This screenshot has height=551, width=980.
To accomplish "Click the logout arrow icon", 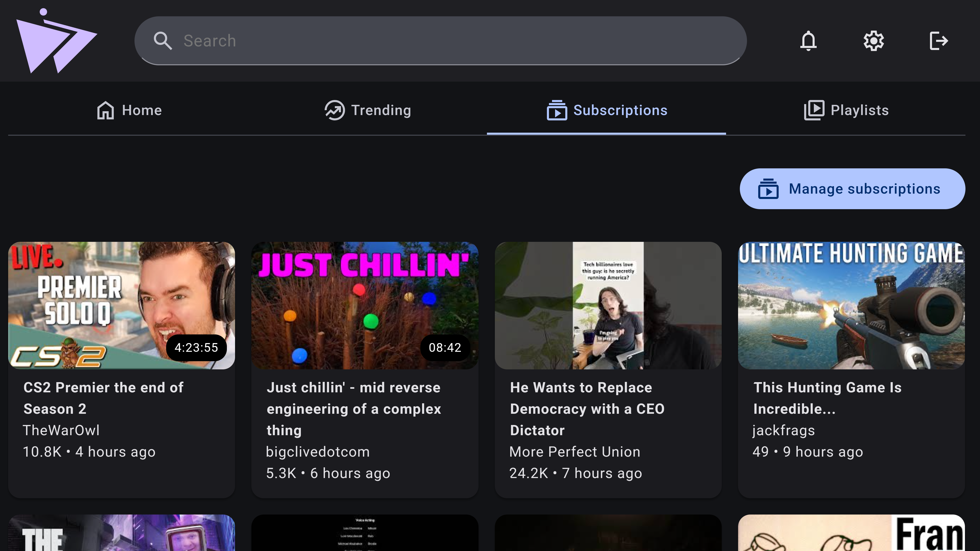I will tap(939, 41).
